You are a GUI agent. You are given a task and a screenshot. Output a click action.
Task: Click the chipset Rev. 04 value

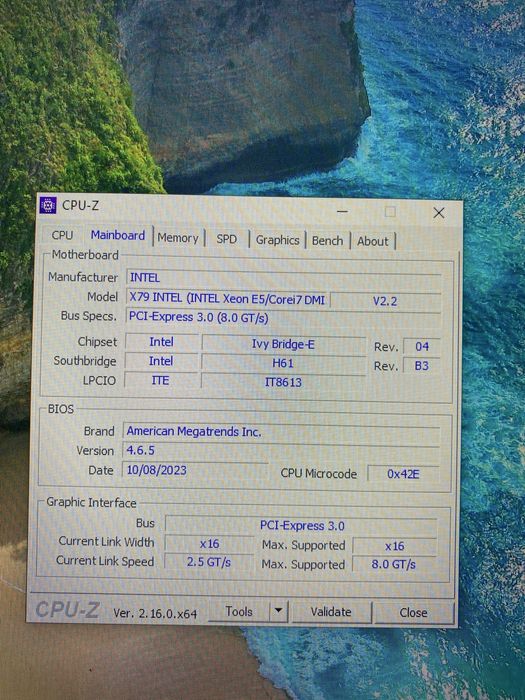coord(422,346)
